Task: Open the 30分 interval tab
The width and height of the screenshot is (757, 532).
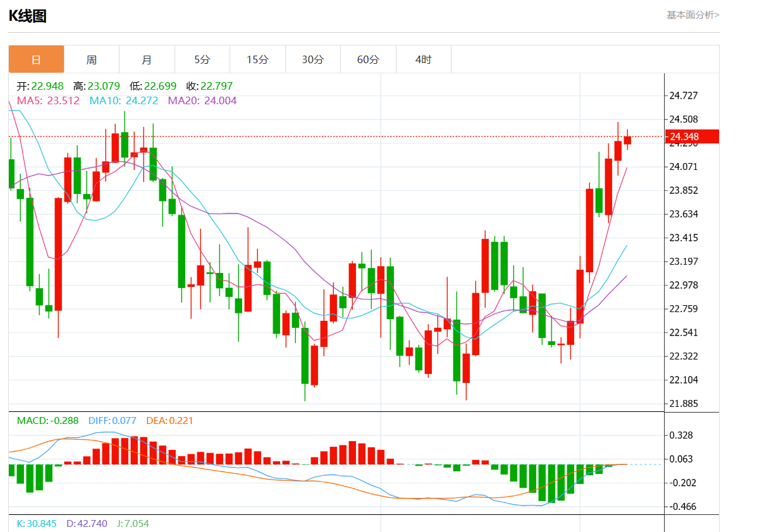Action: [313, 59]
